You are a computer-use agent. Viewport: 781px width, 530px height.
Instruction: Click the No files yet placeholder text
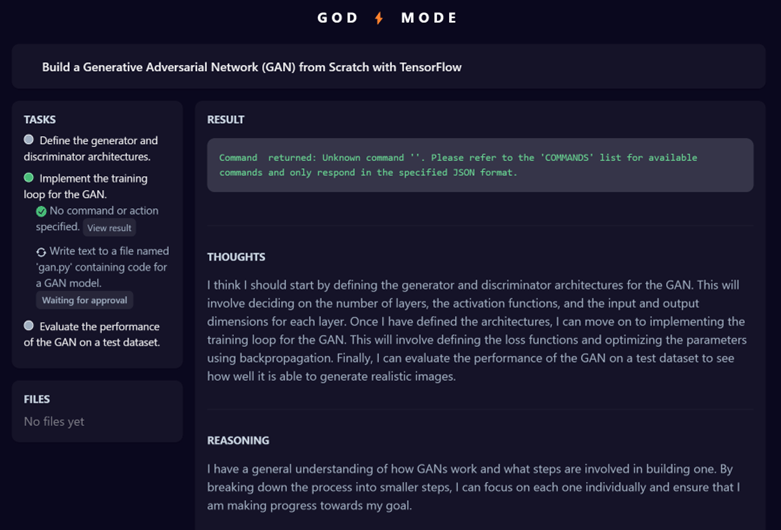point(54,422)
